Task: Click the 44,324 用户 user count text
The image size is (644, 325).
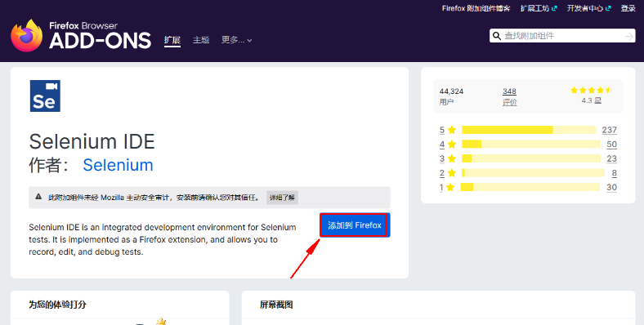Action: tap(451, 96)
